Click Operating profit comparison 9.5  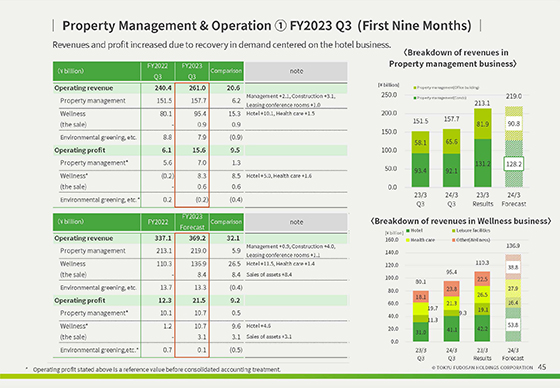coord(235,150)
